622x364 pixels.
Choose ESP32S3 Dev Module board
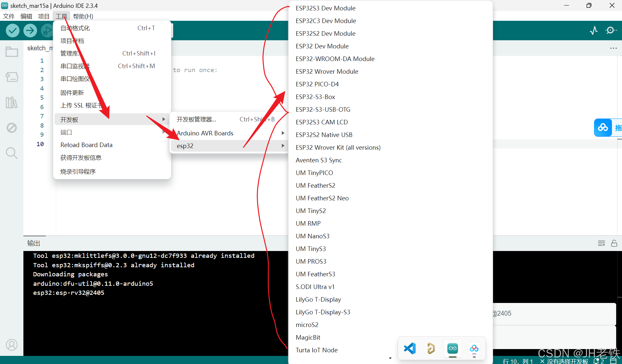point(391,8)
